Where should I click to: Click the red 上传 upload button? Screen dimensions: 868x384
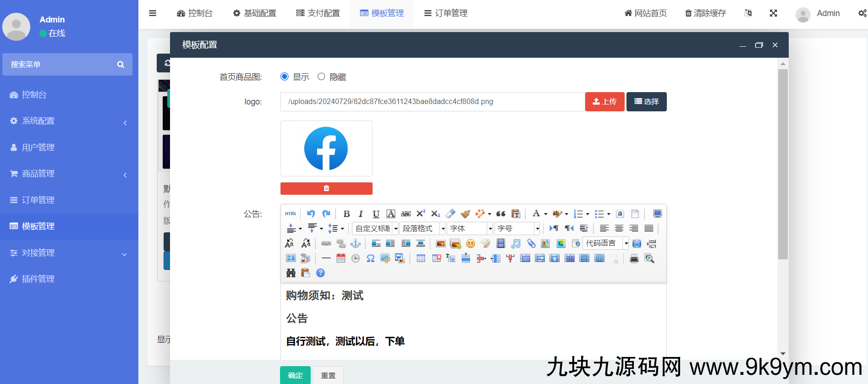pos(604,102)
